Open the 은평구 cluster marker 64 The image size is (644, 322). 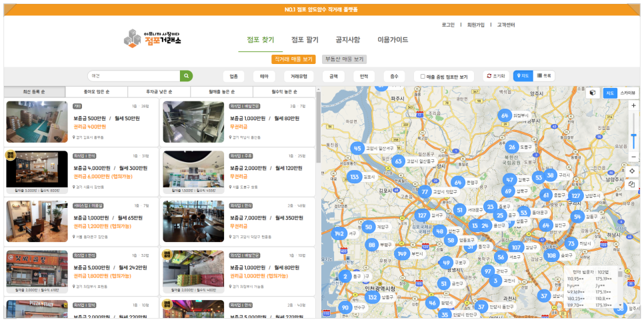point(458,183)
